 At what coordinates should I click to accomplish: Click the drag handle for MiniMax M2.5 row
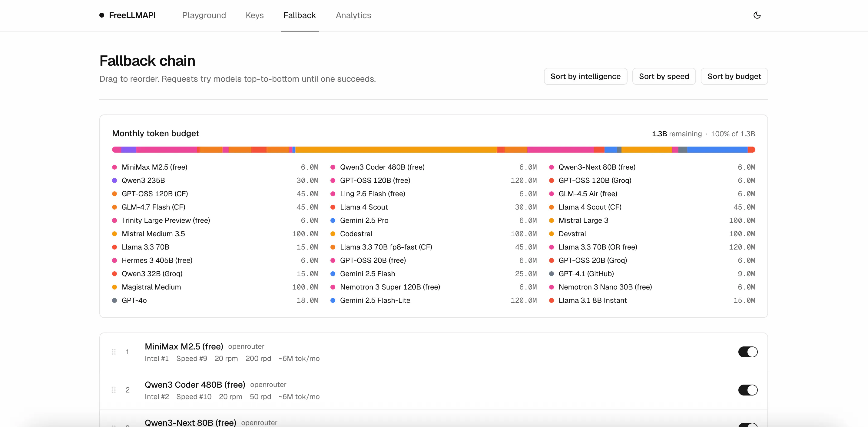(x=114, y=352)
